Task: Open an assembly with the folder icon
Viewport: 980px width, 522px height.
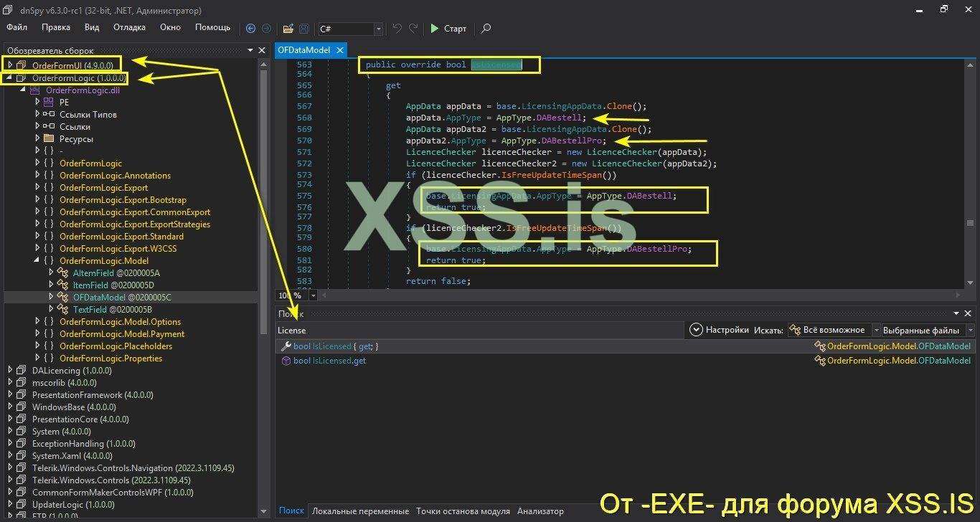Action: 287,28
